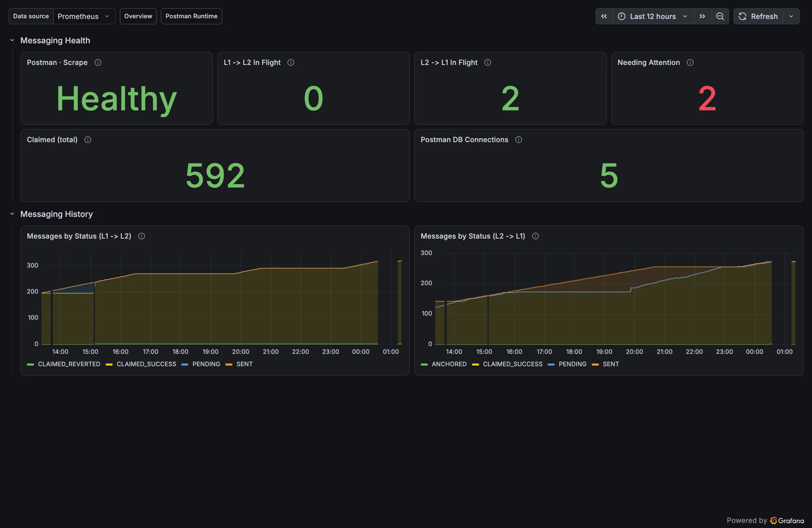Zoom out the time range
812x528 pixels.
tap(720, 16)
